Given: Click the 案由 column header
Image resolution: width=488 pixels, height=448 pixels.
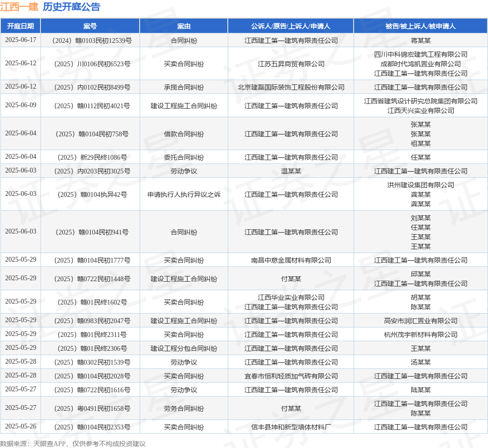Looking at the screenshot, I should click(x=183, y=26).
